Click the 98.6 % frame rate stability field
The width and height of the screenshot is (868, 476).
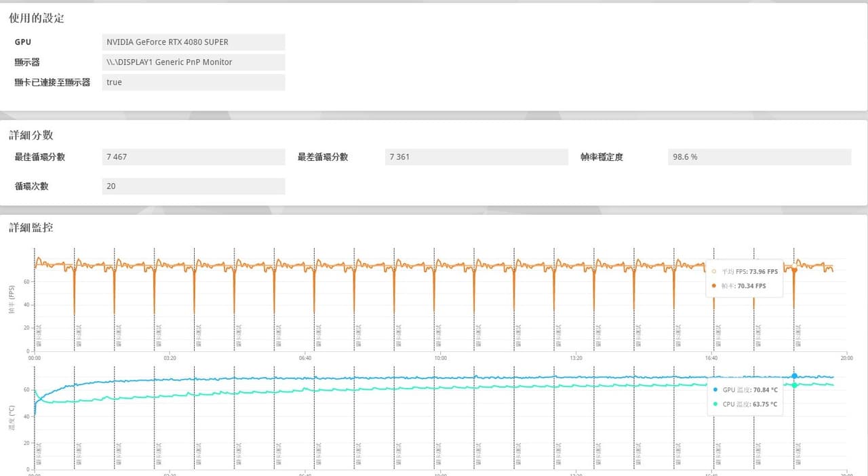point(759,157)
